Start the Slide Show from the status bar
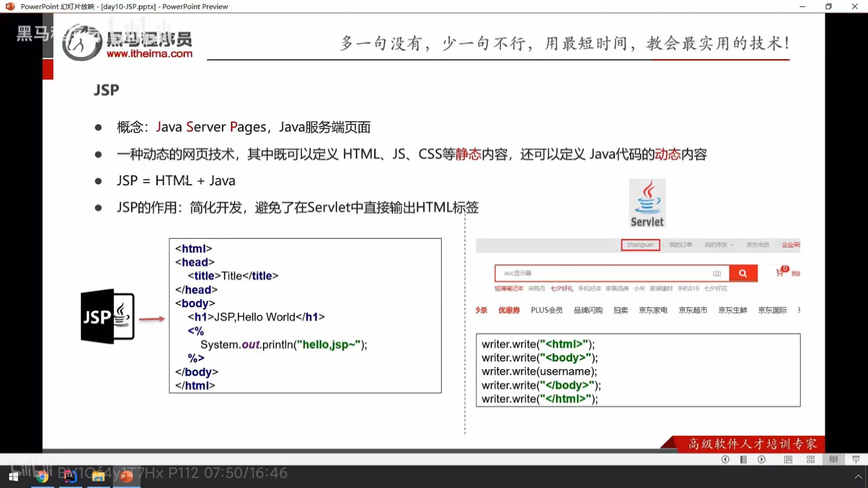This screenshot has width=868, height=488. tap(856, 460)
